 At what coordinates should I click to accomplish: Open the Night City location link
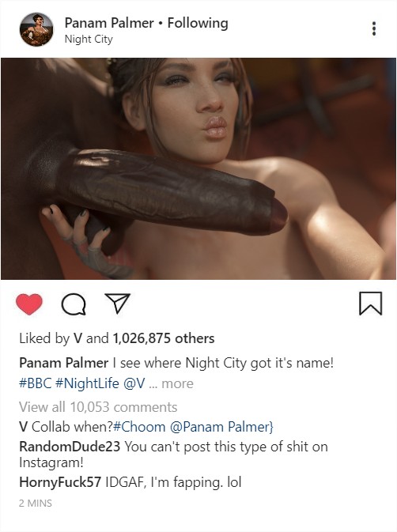click(x=89, y=40)
